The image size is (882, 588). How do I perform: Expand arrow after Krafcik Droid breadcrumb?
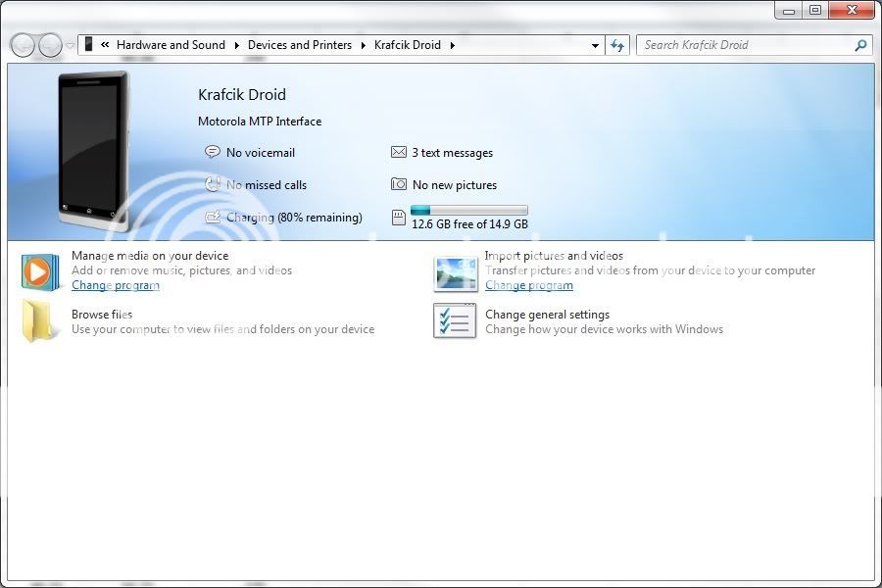coord(452,45)
